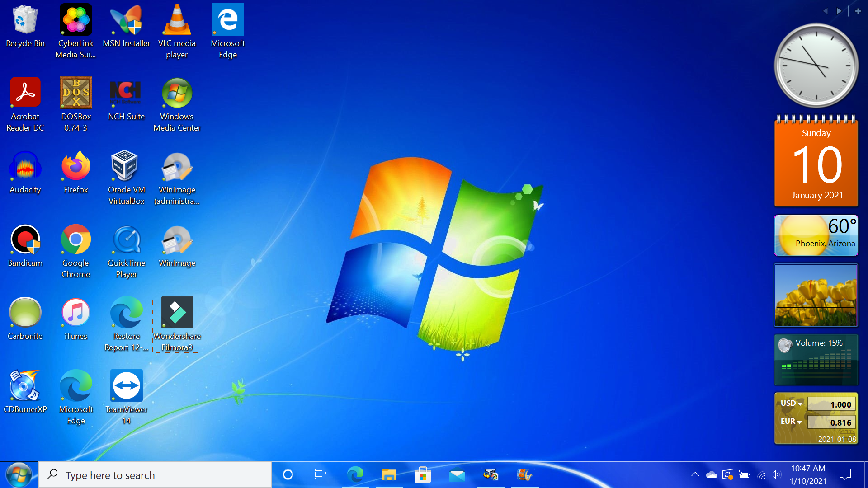The width and height of the screenshot is (868, 488).
Task: Click the tulips slideshow gadget picture
Action: click(816, 295)
